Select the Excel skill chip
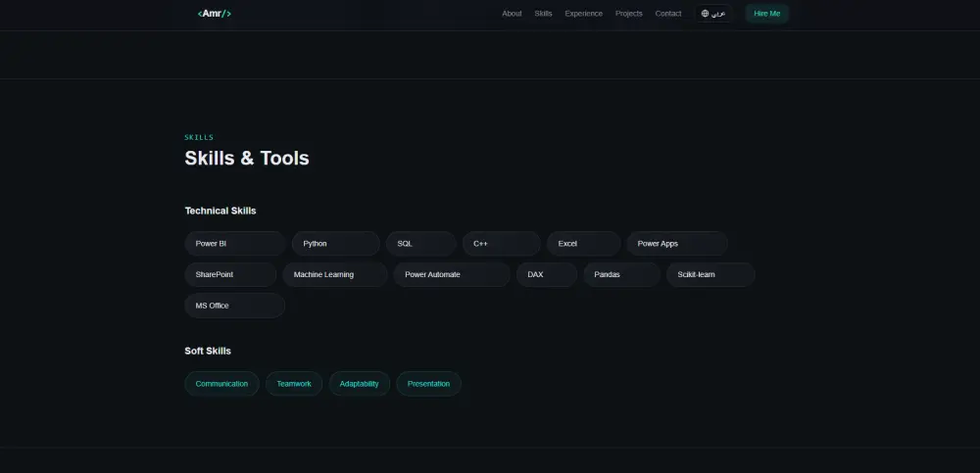This screenshot has width=980, height=473. pyautogui.click(x=584, y=244)
